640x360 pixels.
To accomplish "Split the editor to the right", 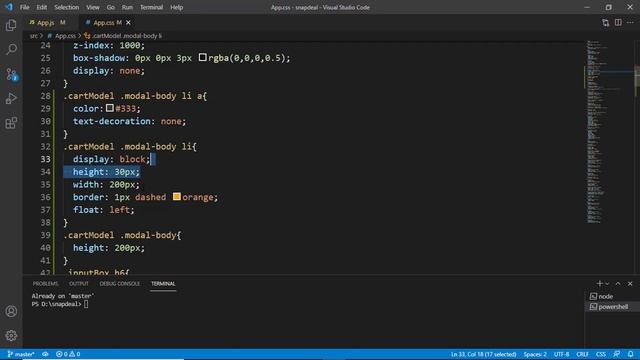I will (x=618, y=23).
